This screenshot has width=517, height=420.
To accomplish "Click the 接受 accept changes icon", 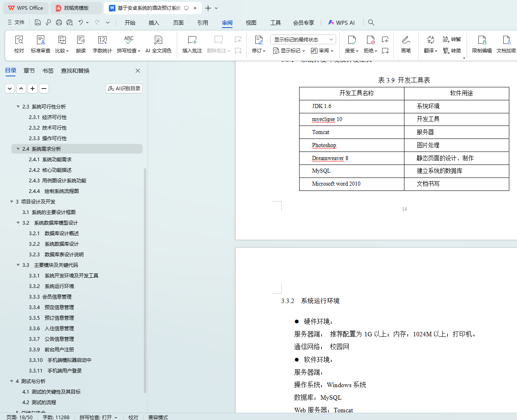I will coord(352,40).
